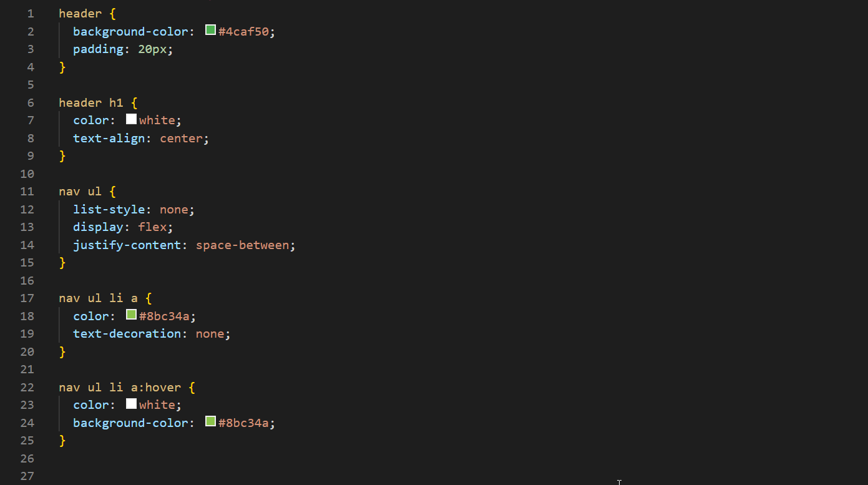The width and height of the screenshot is (868, 485).
Task: Click opening brace after 'nav ul'
Action: (112, 191)
